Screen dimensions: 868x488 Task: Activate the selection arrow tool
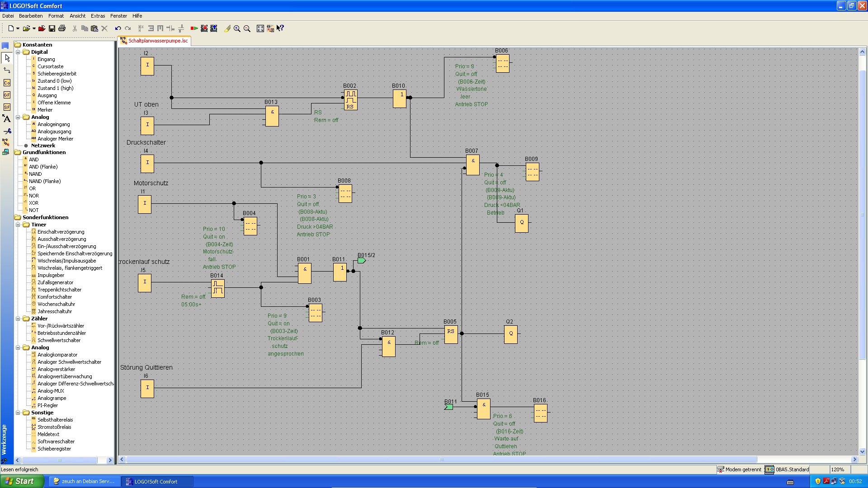click(x=7, y=58)
